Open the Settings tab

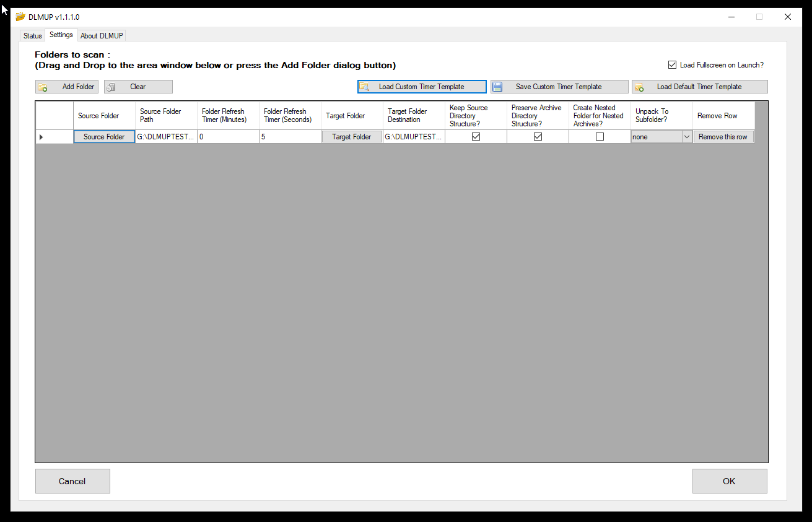[x=61, y=35]
